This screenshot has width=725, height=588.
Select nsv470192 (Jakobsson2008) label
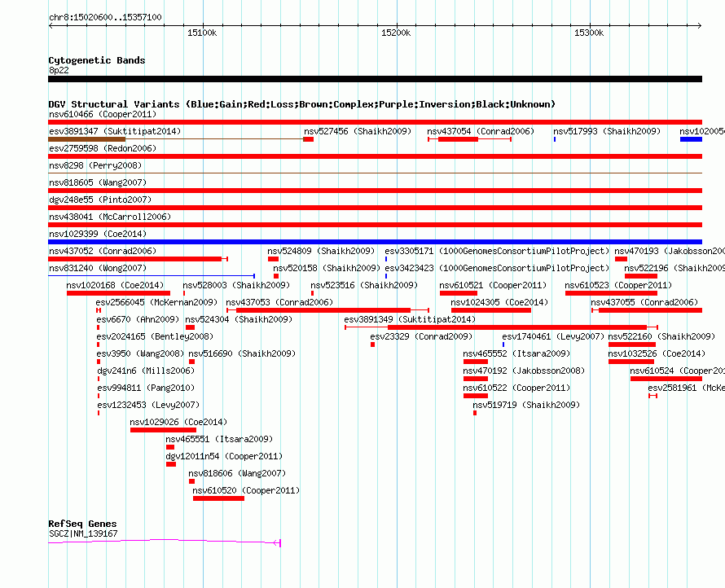(524, 371)
